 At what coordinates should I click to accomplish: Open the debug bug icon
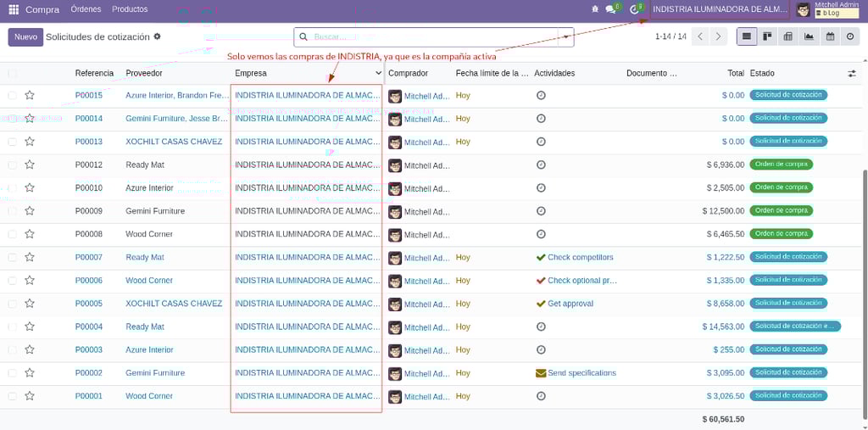595,9
